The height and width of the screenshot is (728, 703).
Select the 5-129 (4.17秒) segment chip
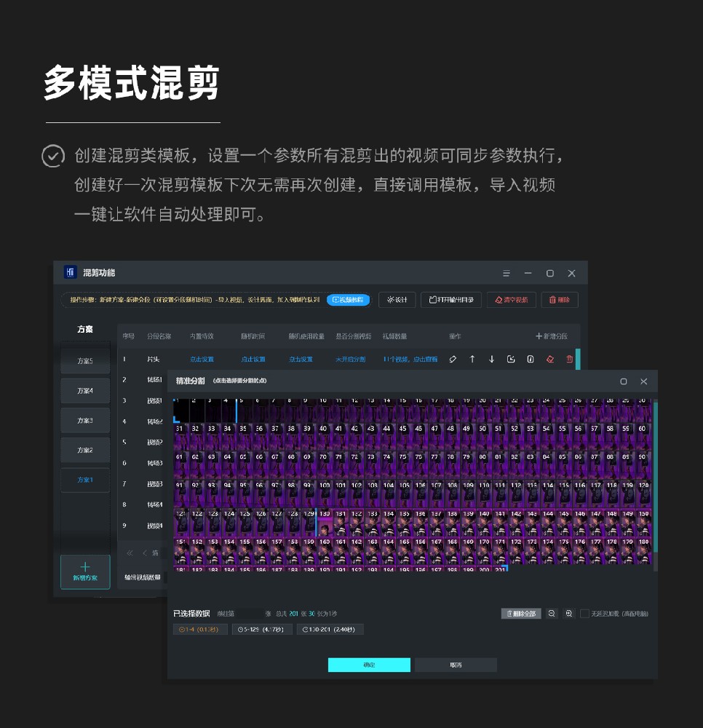pos(262,629)
